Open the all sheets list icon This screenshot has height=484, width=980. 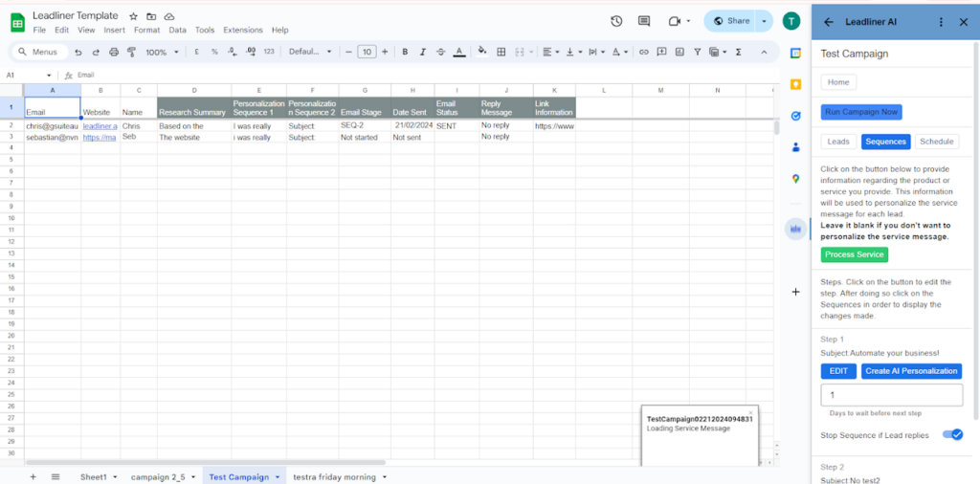[55, 476]
